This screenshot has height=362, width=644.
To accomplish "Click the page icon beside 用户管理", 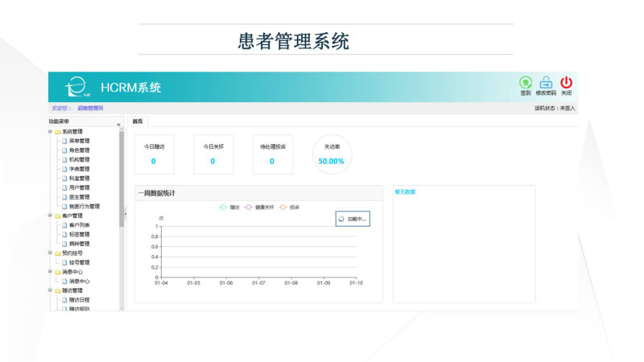I will 64,187.
